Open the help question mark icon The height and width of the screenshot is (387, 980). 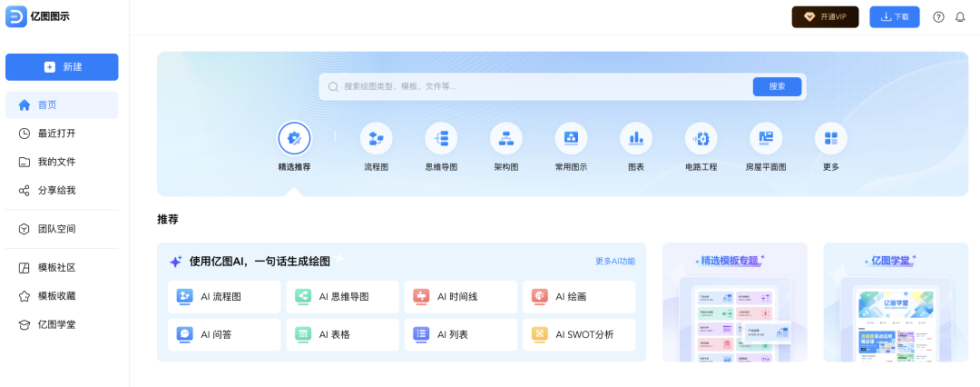point(938,17)
